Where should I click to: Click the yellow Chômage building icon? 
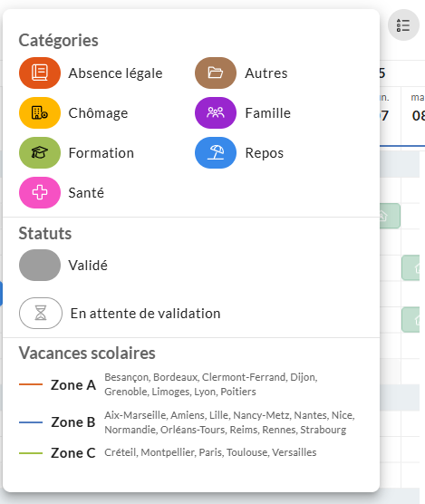tap(40, 112)
